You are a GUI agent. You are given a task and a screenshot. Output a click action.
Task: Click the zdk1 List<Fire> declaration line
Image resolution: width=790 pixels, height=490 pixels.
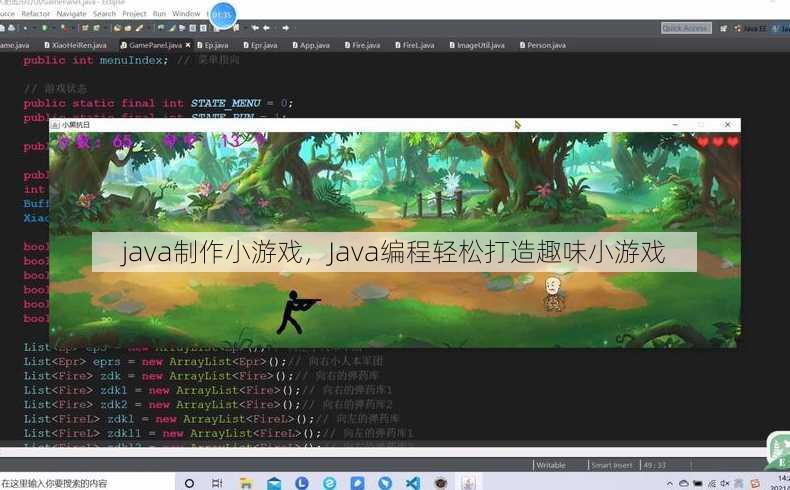[208, 390]
